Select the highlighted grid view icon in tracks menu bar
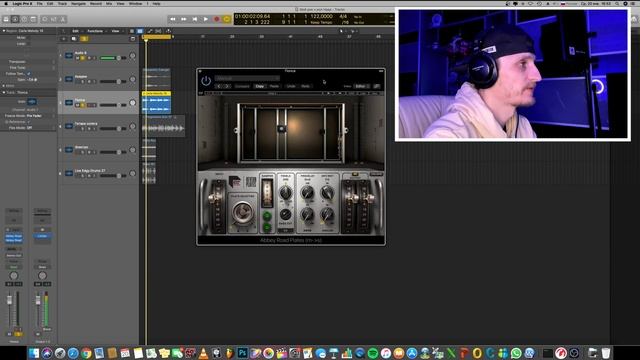This screenshot has height=360, width=640. pyautogui.click(x=140, y=31)
